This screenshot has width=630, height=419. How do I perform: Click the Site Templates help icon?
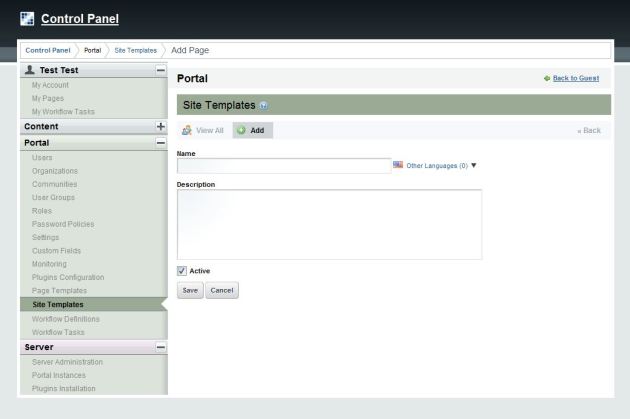[263, 105]
